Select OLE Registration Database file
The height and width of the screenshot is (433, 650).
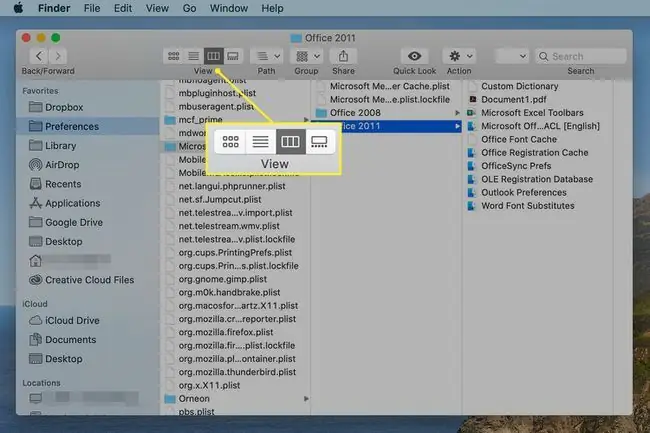[x=538, y=179]
